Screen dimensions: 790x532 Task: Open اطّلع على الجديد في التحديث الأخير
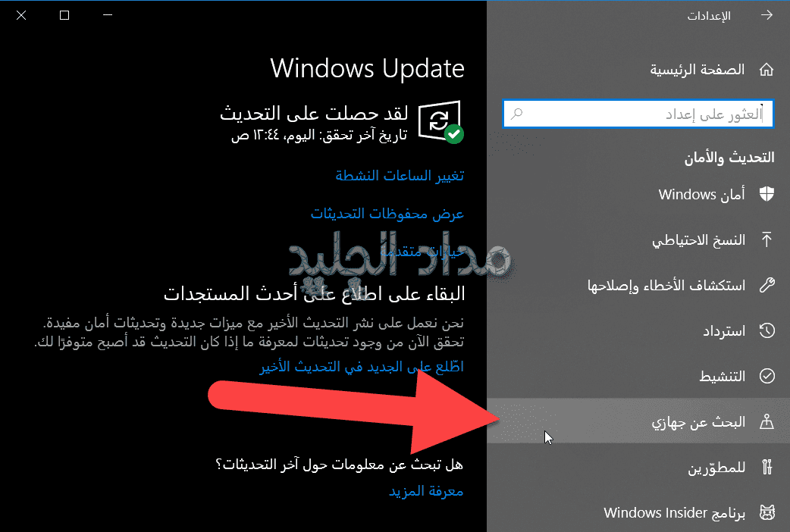[361, 366]
